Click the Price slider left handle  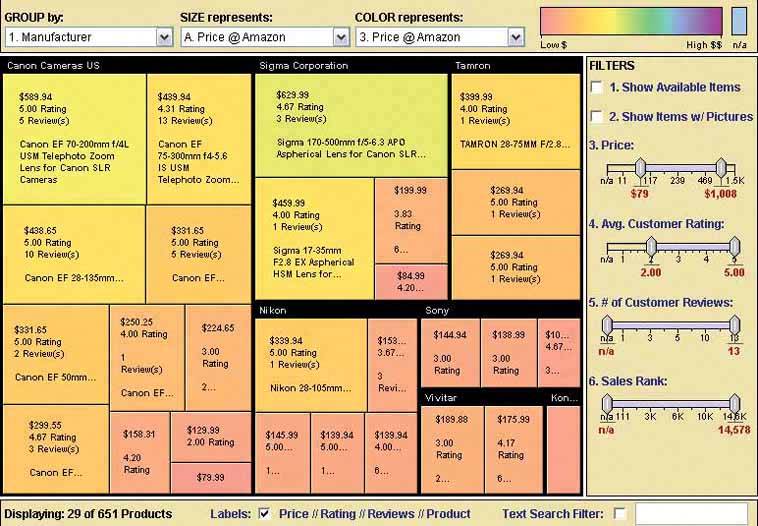(642, 168)
